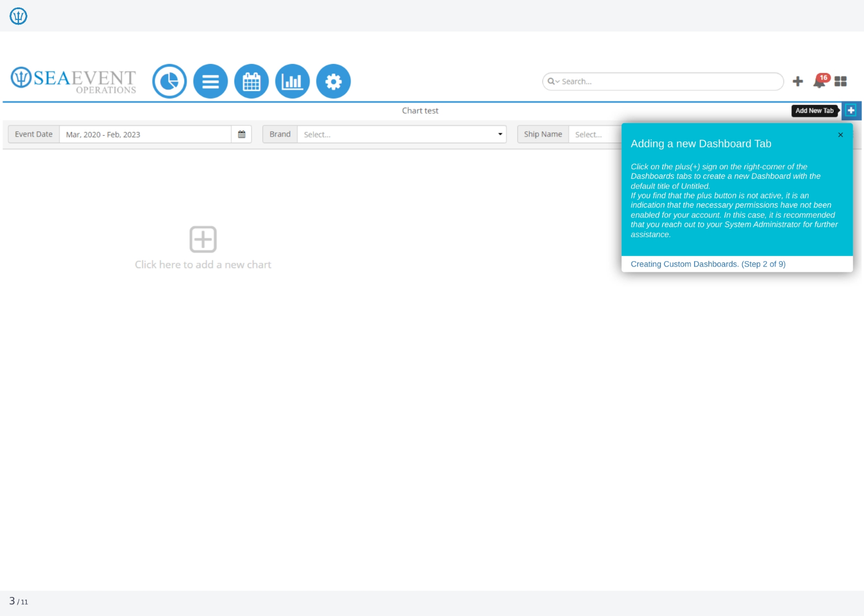Click 'Creating Custom Dashboards. (Step 2 of 9)'
The image size is (864, 616).
708,264
